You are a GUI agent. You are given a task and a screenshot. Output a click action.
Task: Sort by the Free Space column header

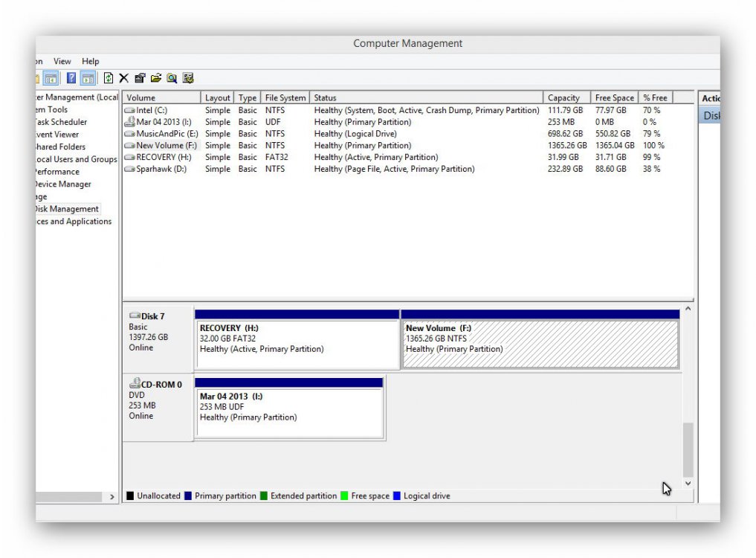coord(614,97)
